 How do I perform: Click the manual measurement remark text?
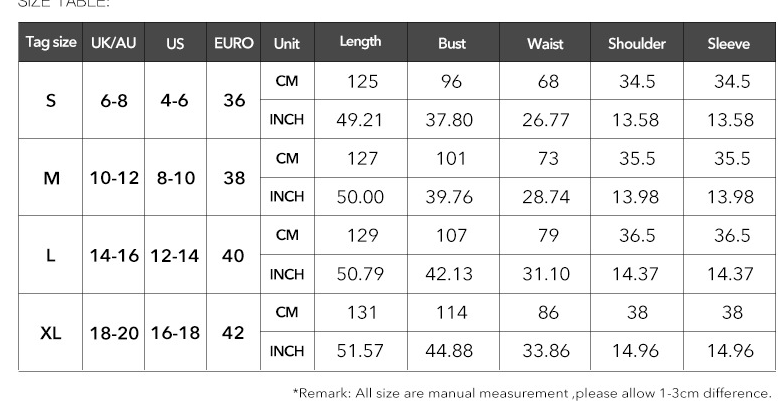(x=532, y=392)
